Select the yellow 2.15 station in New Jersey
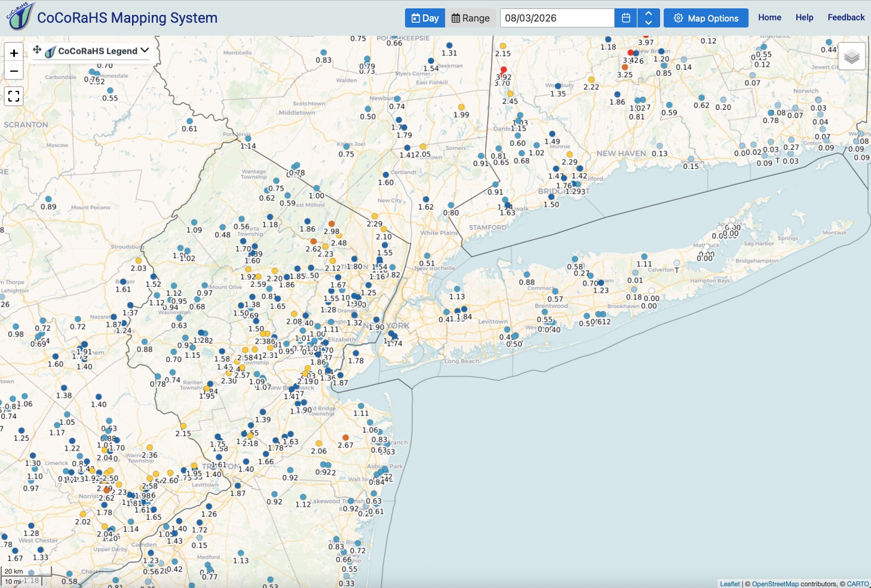This screenshot has width=871, height=588. [x=183, y=427]
